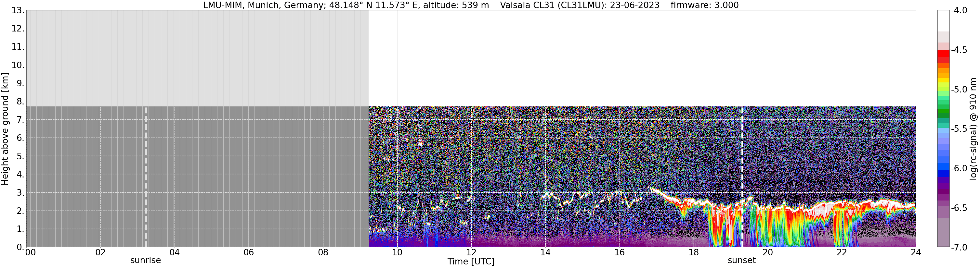This screenshot has width=980, height=268.
Task: Click the y-axis tick label '0.'
Action: click(20, 248)
